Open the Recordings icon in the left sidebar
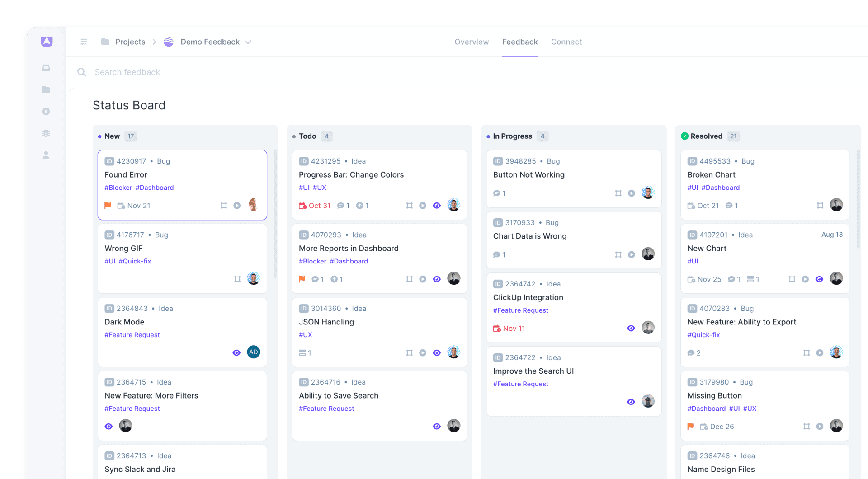This screenshot has width=868, height=479. tap(46, 111)
